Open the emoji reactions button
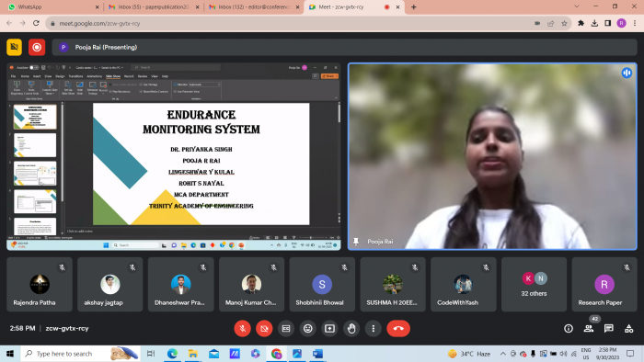Image resolution: width=644 pixels, height=362 pixels. 307,328
